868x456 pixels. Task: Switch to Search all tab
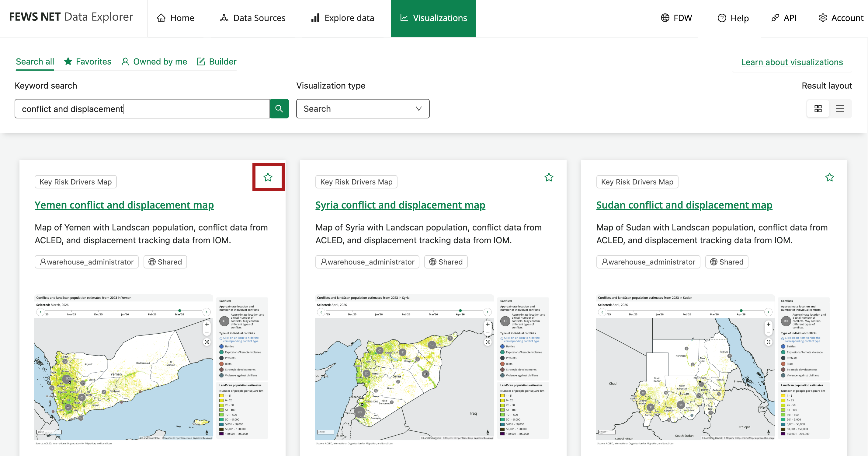[35, 62]
